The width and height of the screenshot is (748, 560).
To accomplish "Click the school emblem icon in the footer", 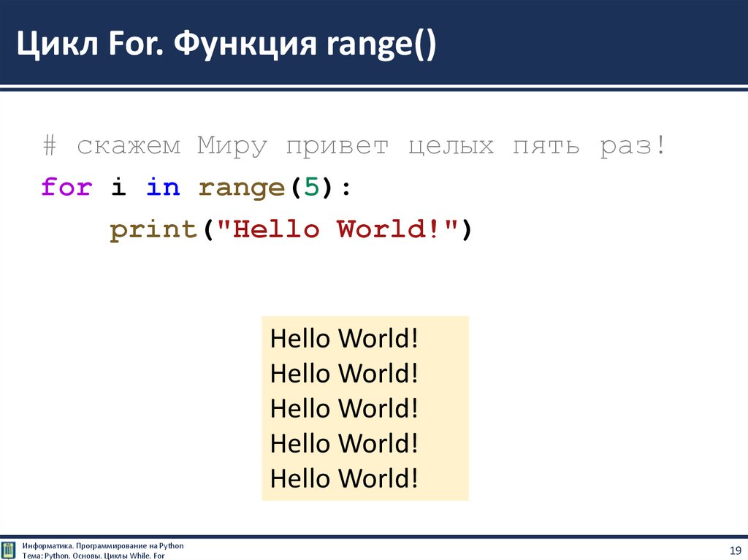I will point(9,550).
